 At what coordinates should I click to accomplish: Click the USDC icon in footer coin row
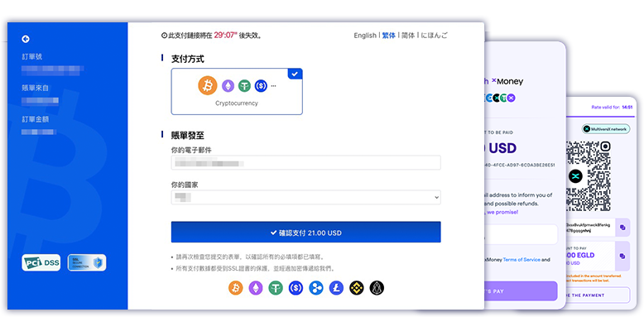click(x=296, y=288)
